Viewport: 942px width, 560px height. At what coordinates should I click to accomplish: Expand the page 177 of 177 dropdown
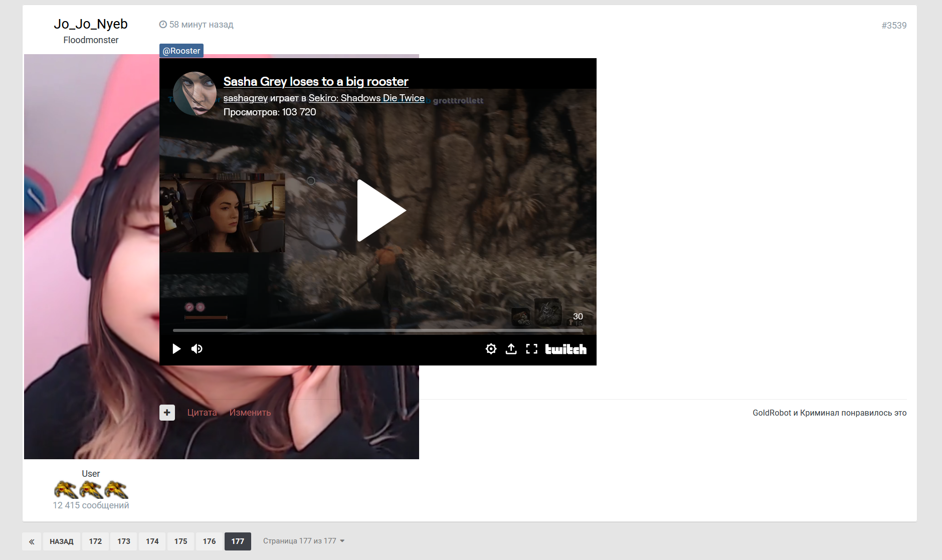[x=304, y=541]
